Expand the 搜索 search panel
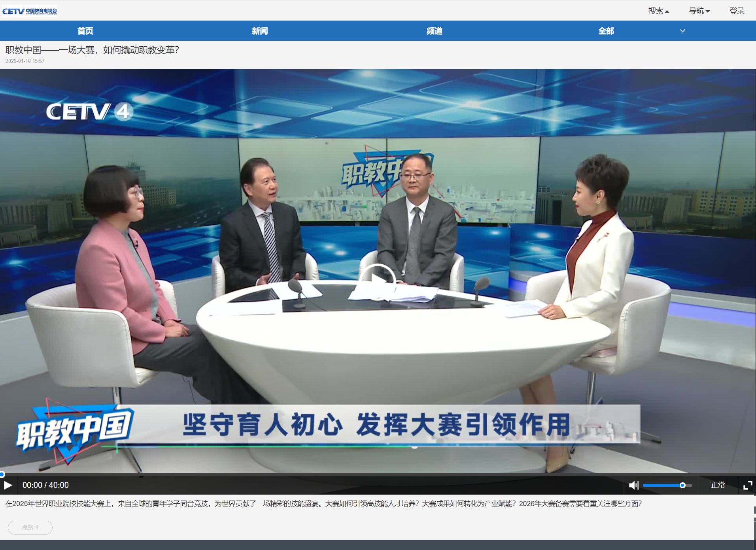This screenshot has width=756, height=550. [658, 11]
